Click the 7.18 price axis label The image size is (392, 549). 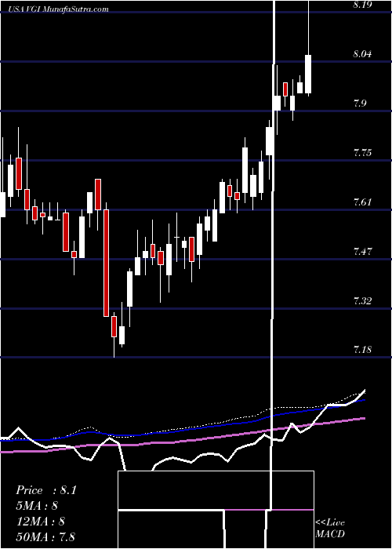tap(363, 350)
